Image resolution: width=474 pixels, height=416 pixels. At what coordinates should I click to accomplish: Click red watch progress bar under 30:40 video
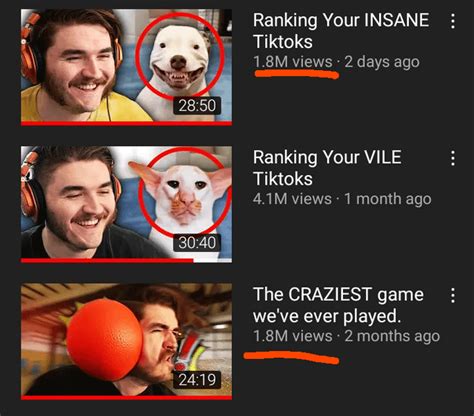107,261
